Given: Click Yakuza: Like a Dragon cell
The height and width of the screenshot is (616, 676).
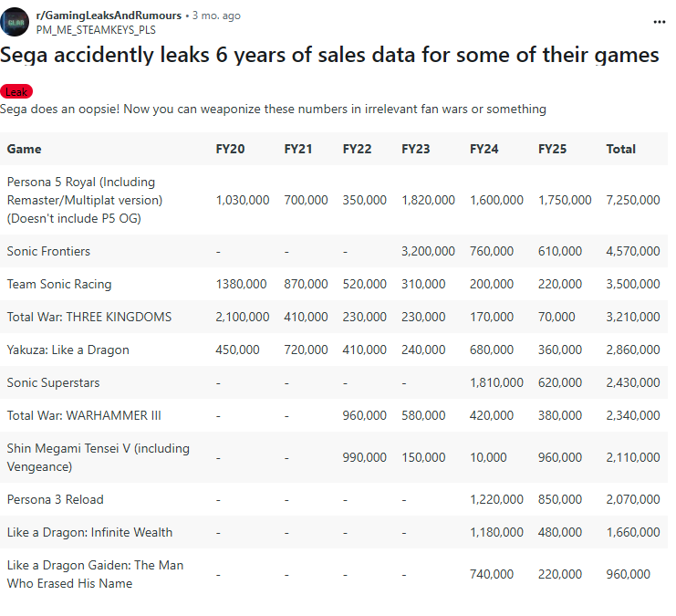Looking at the screenshot, I should (x=68, y=350).
